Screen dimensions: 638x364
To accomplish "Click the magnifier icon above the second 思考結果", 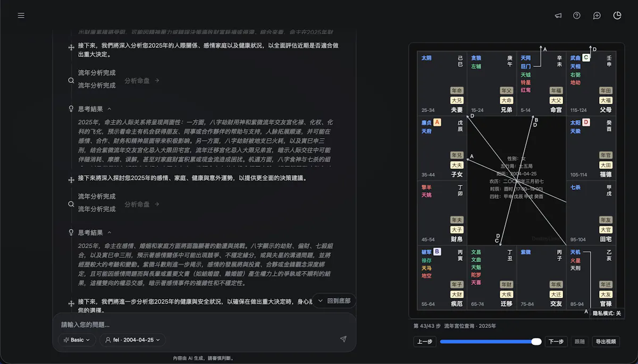I will pyautogui.click(x=71, y=204).
